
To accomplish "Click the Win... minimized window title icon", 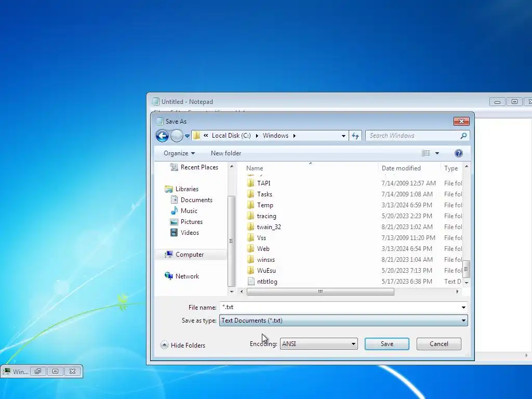I will click(6, 371).
